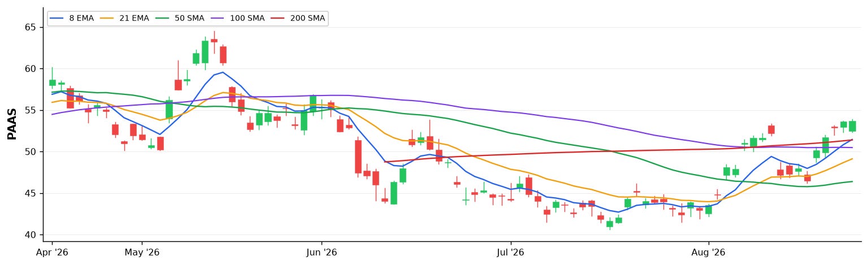Click the 200 SMA legend entry

point(298,18)
